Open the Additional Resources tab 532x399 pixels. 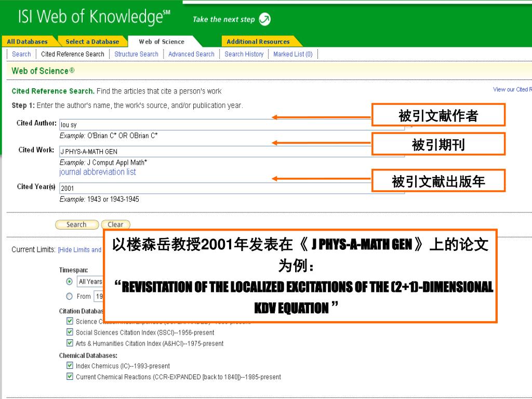point(258,42)
